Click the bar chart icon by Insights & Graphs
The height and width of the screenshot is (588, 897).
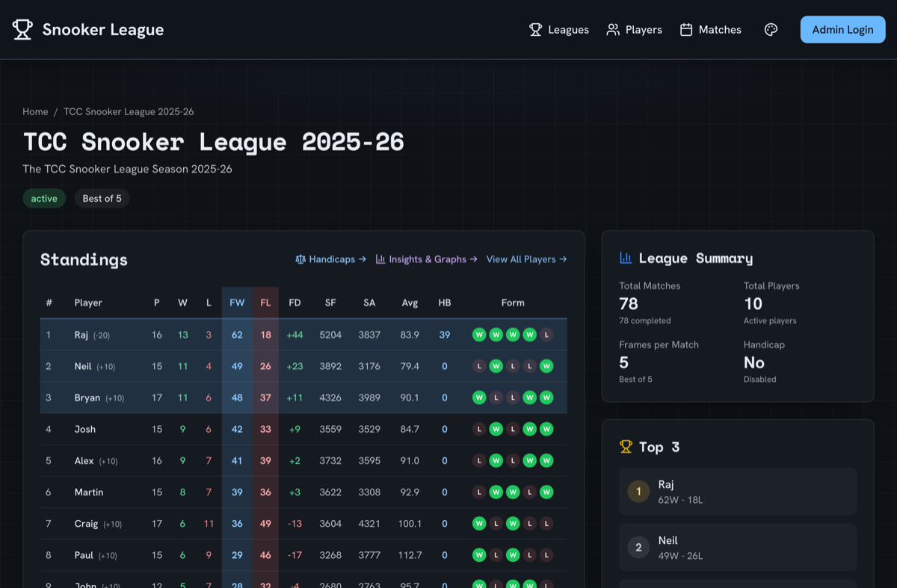[380, 259]
